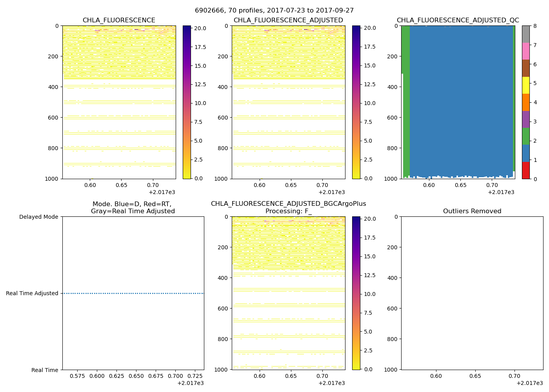The height and width of the screenshot is (392, 549).
Task: Click the 'Delayed Mode' axis label
Action: [38, 217]
